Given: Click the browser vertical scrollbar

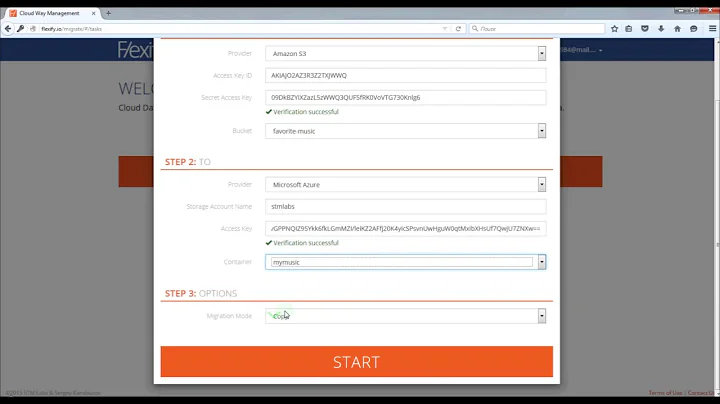Looking at the screenshot, I should (717, 216).
